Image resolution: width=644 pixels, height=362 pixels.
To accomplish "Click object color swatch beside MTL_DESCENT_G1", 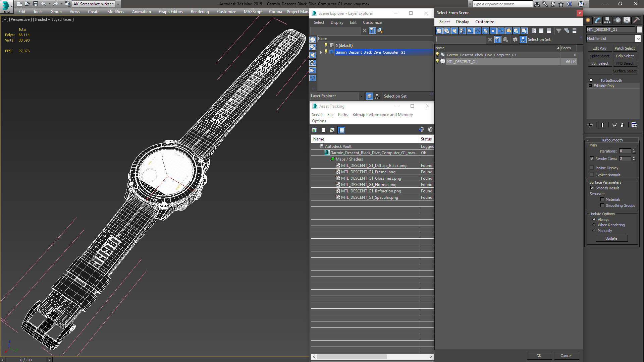I will [639, 29].
